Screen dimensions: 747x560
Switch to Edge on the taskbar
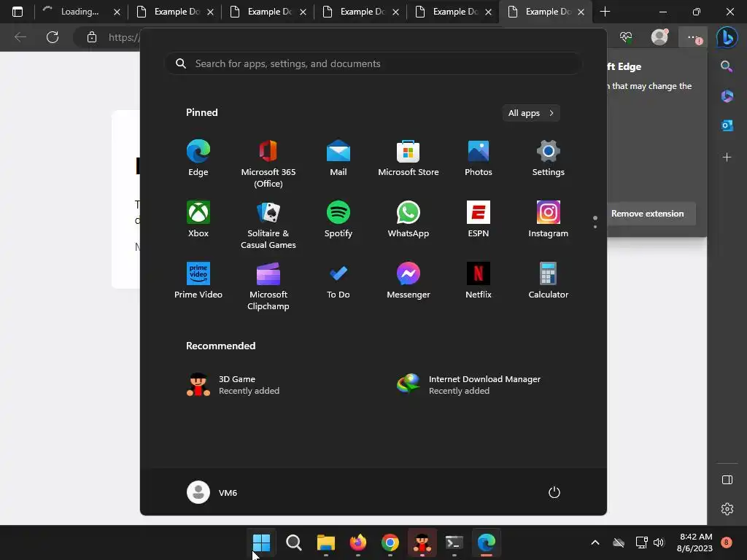click(x=487, y=542)
